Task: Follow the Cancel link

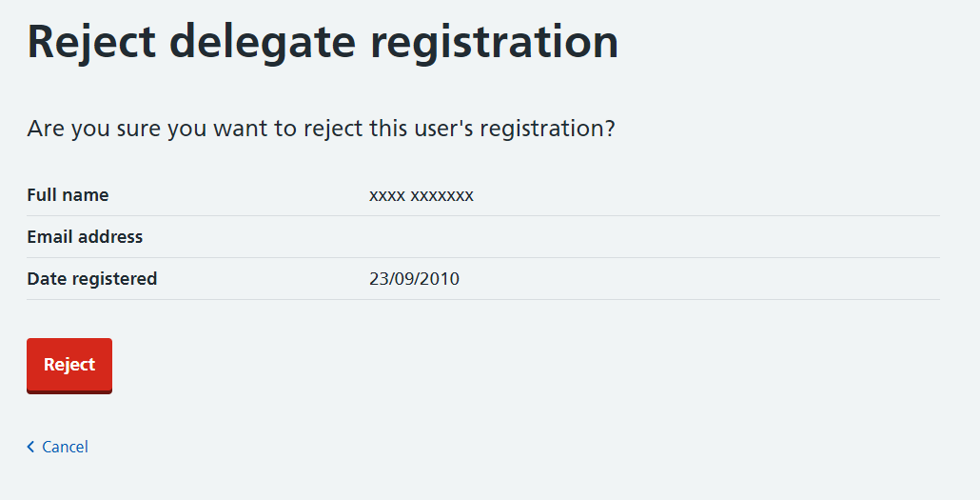Action: tap(65, 447)
